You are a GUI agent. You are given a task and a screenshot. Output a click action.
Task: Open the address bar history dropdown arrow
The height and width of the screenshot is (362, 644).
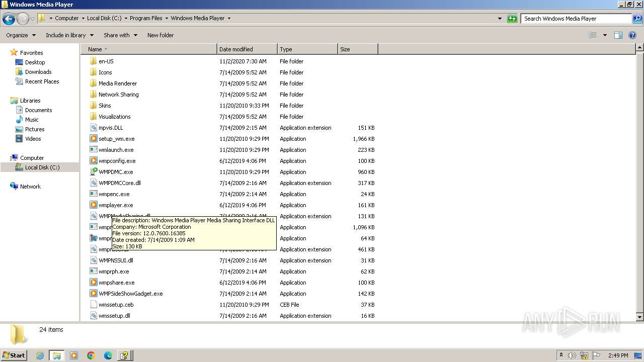[500, 19]
